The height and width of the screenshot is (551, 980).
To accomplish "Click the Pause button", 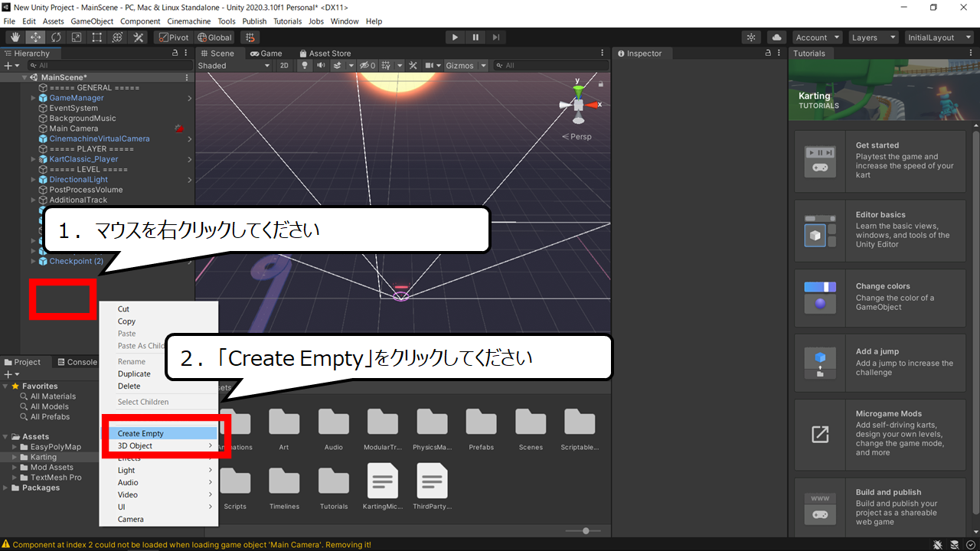I will click(475, 37).
